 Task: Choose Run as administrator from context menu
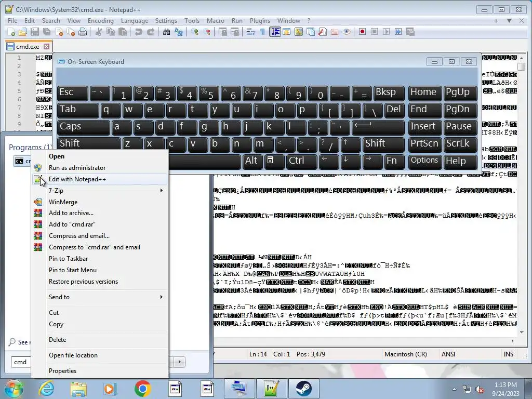click(100, 168)
